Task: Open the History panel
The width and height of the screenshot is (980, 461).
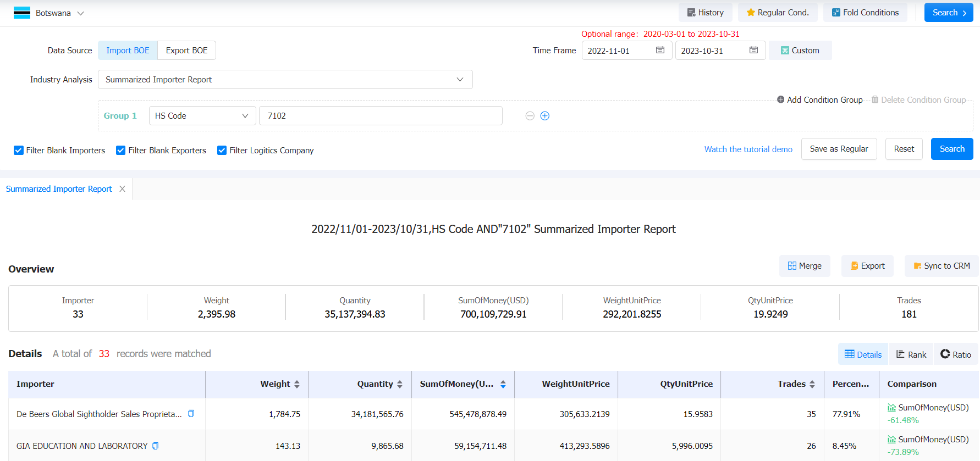Action: click(706, 13)
